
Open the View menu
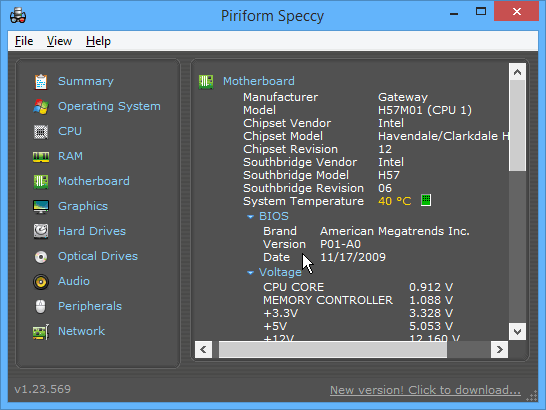(x=60, y=41)
